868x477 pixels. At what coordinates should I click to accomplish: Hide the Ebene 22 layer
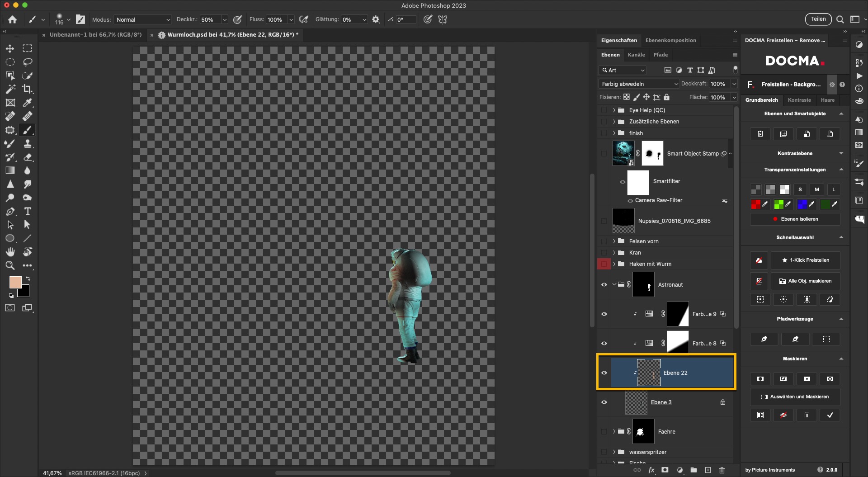click(604, 373)
